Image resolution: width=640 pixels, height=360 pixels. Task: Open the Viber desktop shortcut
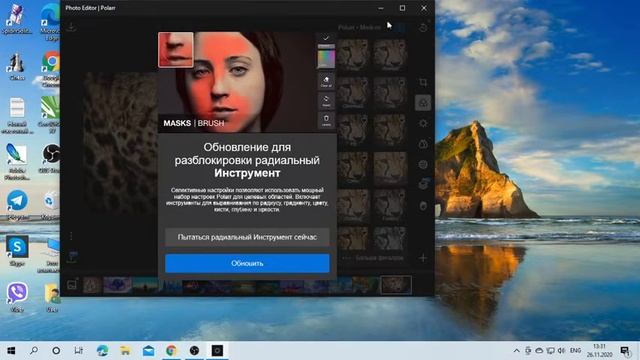17,297
